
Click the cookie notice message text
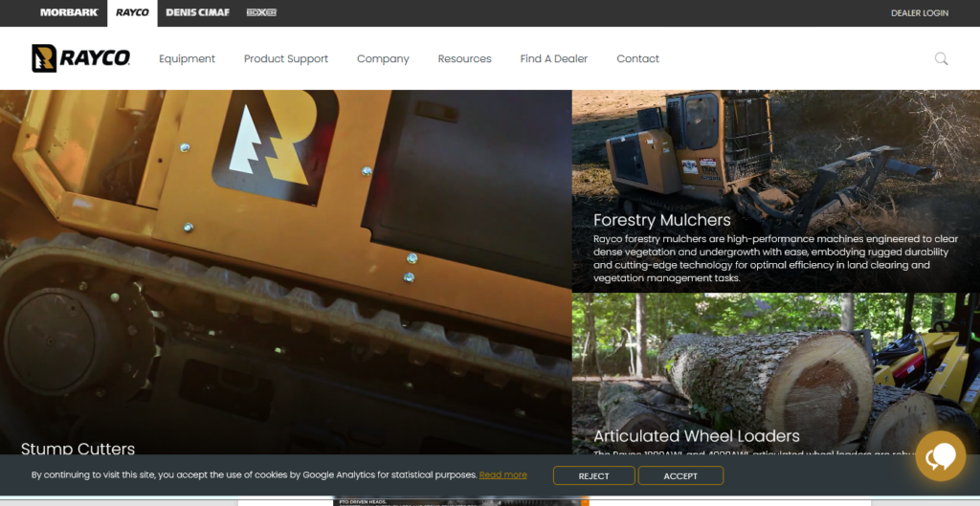pos(255,474)
